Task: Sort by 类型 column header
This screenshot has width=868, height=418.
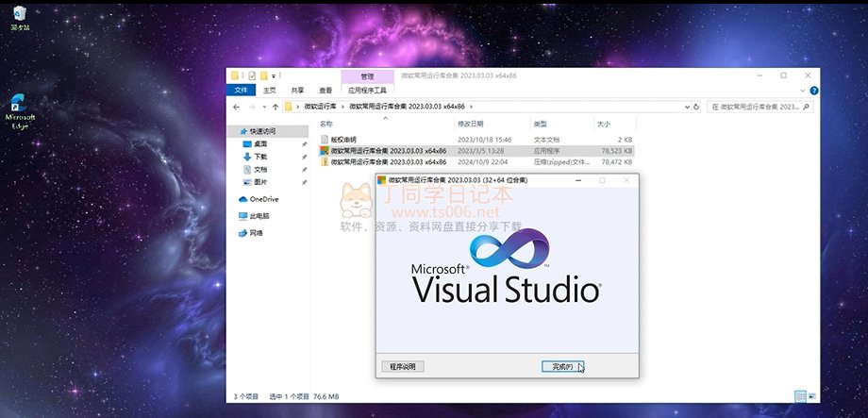Action: [x=540, y=124]
